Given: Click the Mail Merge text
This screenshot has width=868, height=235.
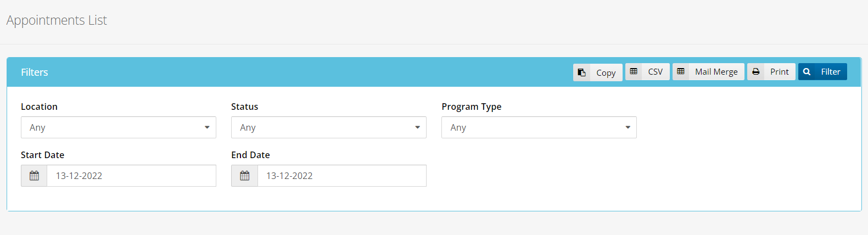Looking at the screenshot, I should click(x=716, y=72).
